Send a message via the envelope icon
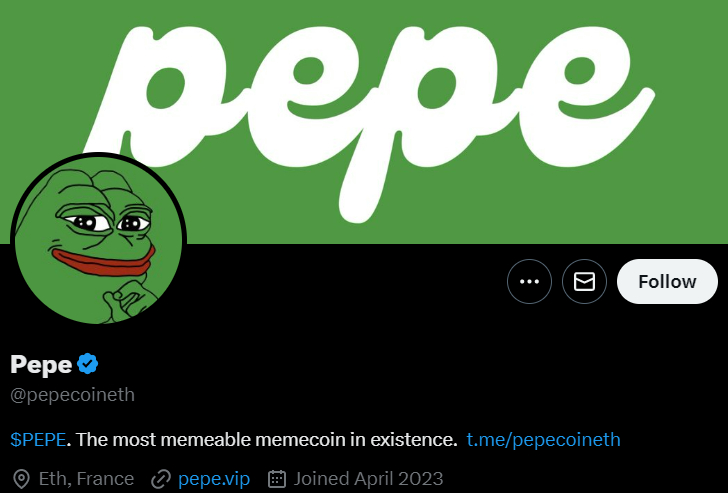The height and width of the screenshot is (493, 728). 584,281
